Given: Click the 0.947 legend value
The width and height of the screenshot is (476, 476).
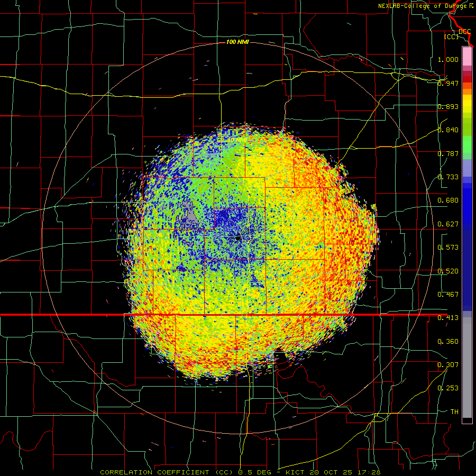Looking at the screenshot, I should pos(448,83).
